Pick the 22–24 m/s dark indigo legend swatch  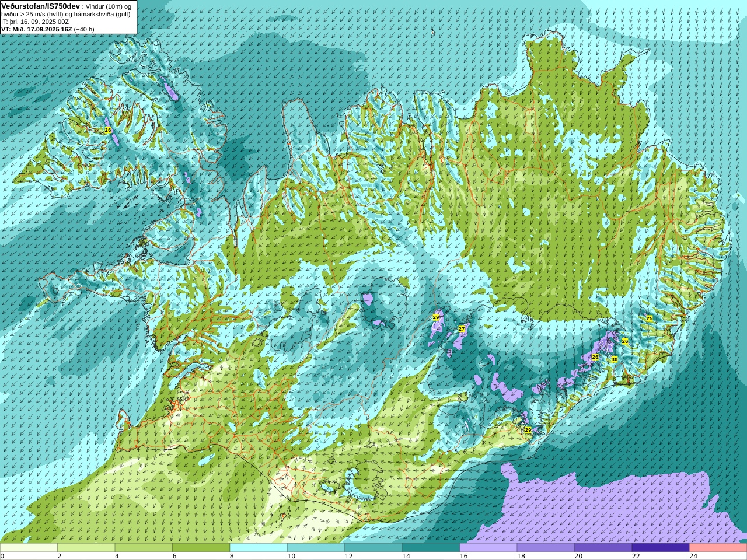pos(661,548)
